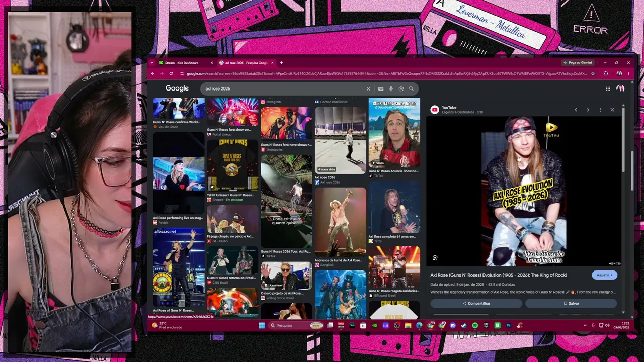Open the Tshirt Unissex Shopee result

click(232, 171)
